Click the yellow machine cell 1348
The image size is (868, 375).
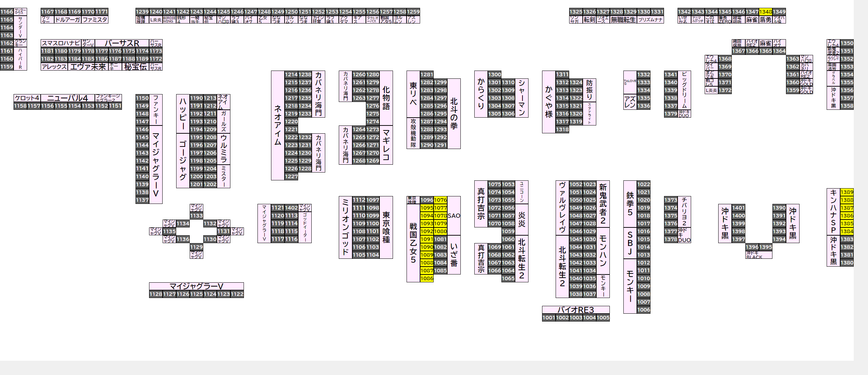tap(766, 12)
